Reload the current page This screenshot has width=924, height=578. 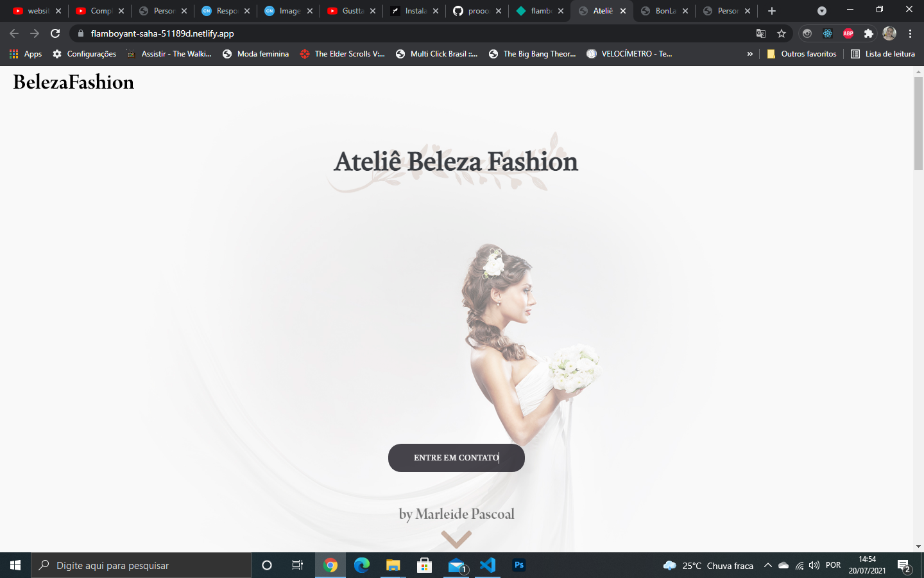[x=55, y=33]
